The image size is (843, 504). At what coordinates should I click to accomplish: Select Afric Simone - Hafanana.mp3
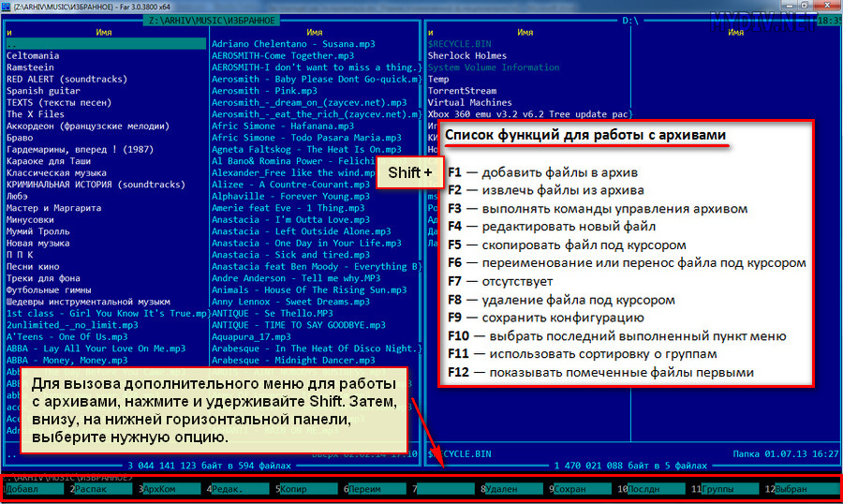[x=283, y=126]
